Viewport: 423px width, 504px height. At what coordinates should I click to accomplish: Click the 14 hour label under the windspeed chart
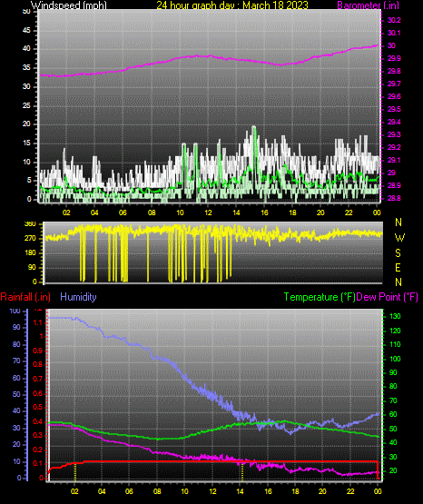236,212
